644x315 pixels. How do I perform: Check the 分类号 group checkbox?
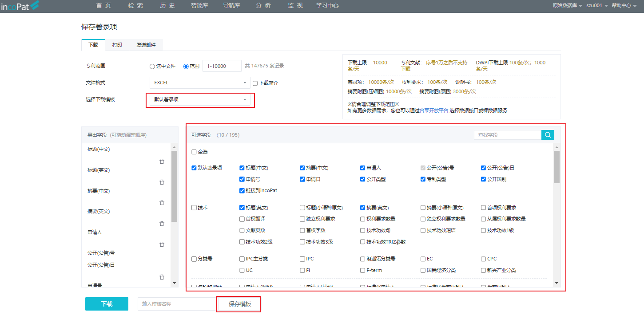194,259
